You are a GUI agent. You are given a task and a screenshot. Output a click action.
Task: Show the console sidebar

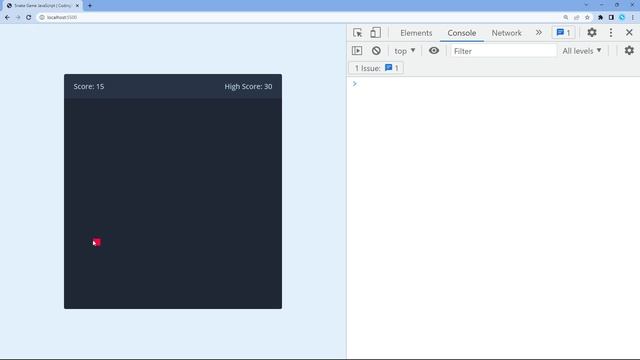point(357,51)
